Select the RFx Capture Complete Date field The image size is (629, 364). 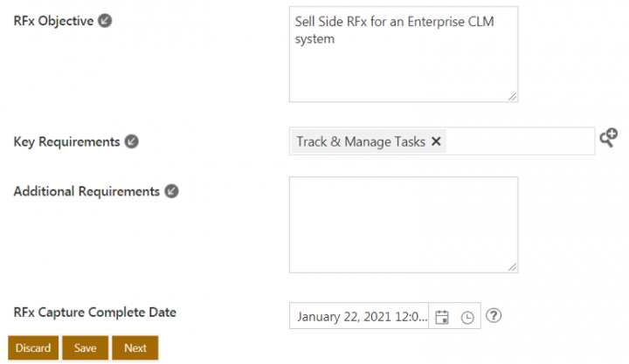point(362,316)
